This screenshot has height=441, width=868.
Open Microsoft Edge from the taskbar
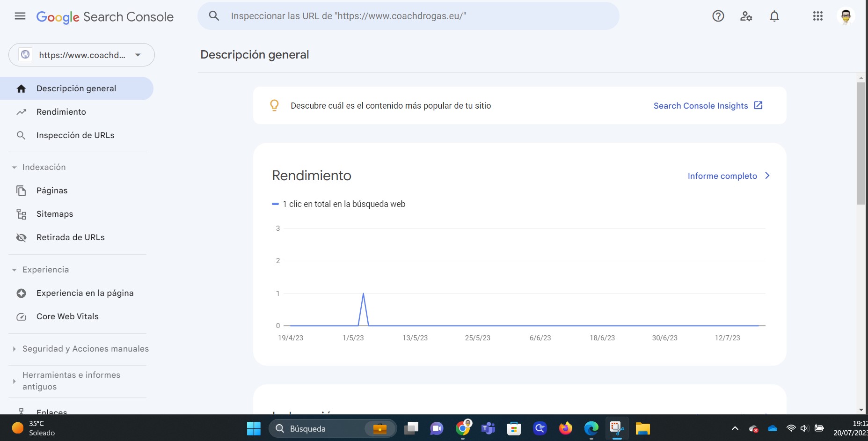coord(591,428)
